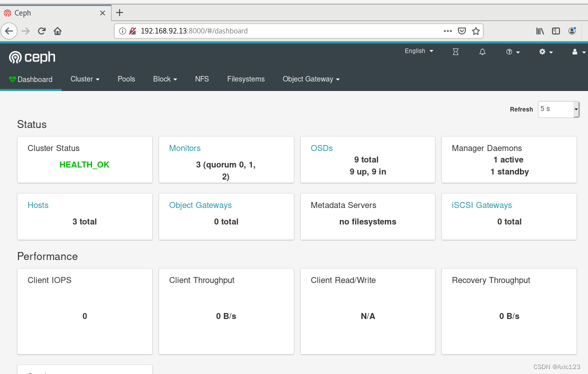The image size is (588, 374).
Task: Click the Client IOPS card title
Action: click(x=50, y=280)
